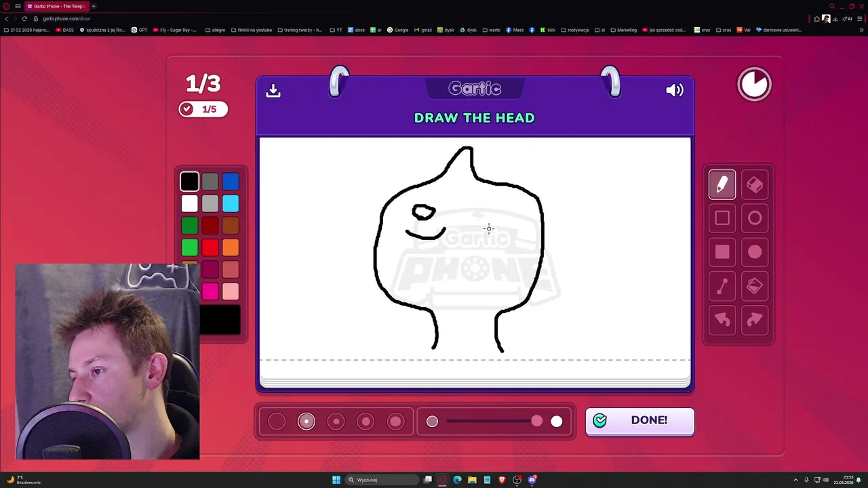Open the custom color picker box
The width and height of the screenshot is (868, 488).
(220, 319)
